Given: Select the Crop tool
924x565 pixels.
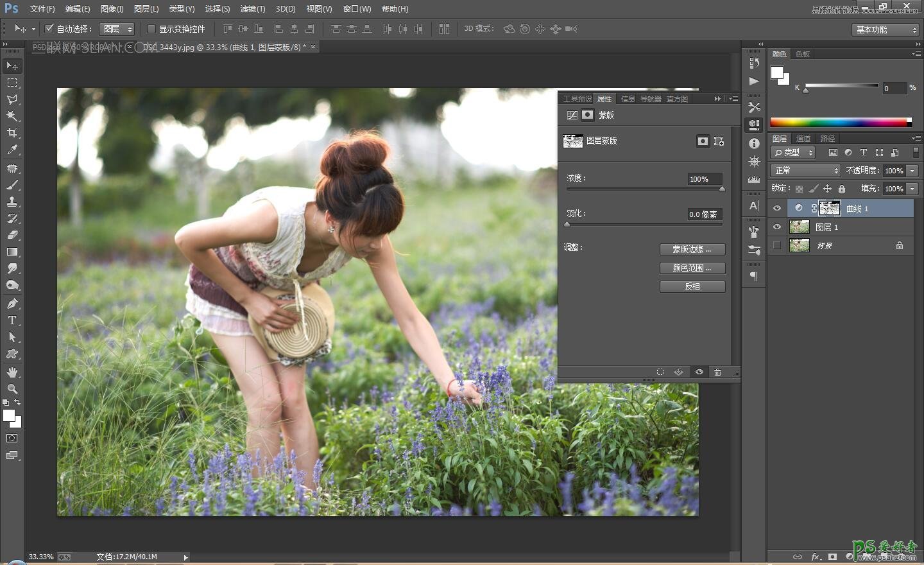Looking at the screenshot, I should 12,133.
